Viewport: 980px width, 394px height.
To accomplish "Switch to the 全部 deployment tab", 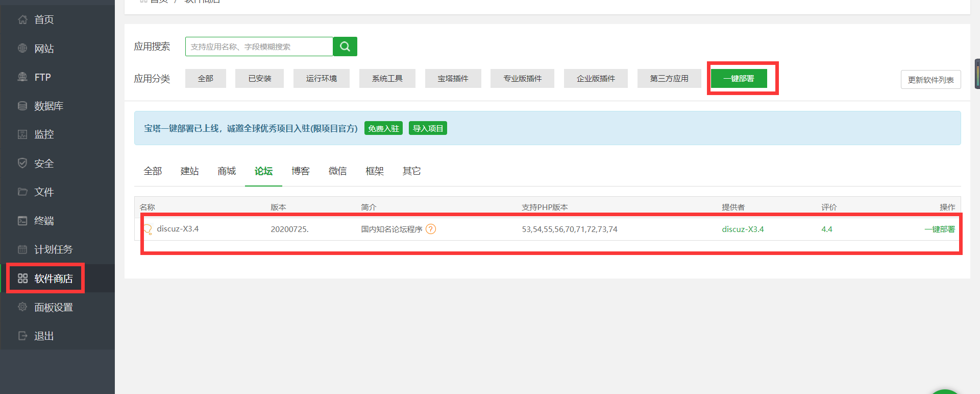I will click(153, 171).
